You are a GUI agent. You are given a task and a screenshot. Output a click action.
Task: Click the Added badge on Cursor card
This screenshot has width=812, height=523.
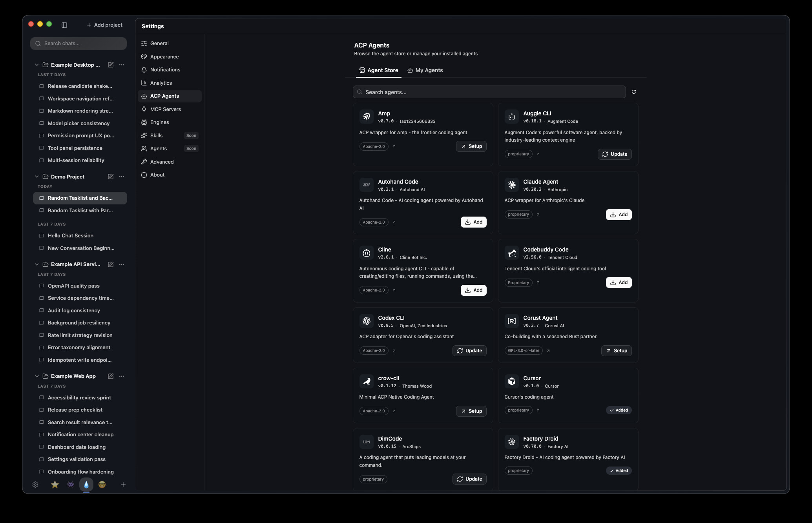click(619, 410)
